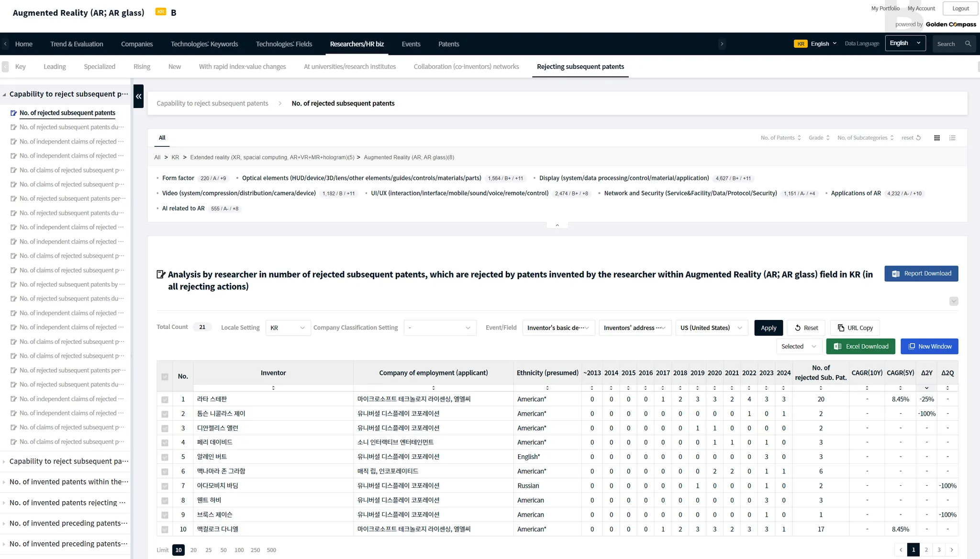The image size is (980, 559).
Task: Click the search magnifier icon
Action: [968, 44]
